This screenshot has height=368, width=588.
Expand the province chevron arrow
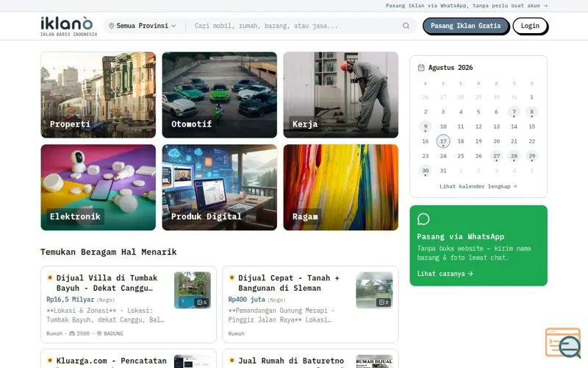pyautogui.click(x=173, y=26)
